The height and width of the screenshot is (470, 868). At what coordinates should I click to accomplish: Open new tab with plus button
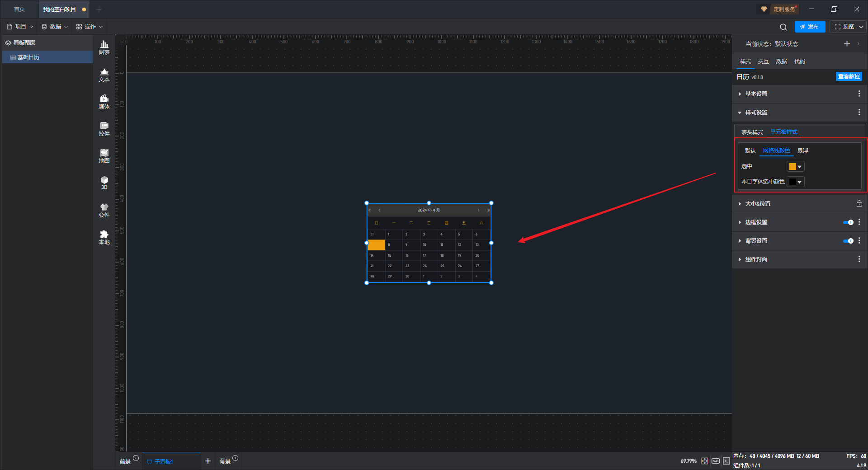99,9
